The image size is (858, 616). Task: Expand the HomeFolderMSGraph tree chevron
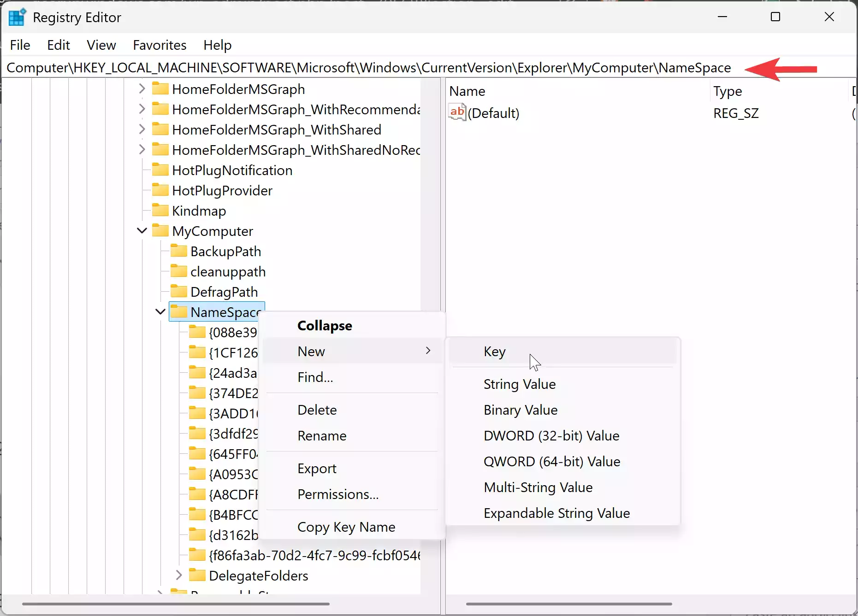coord(142,88)
